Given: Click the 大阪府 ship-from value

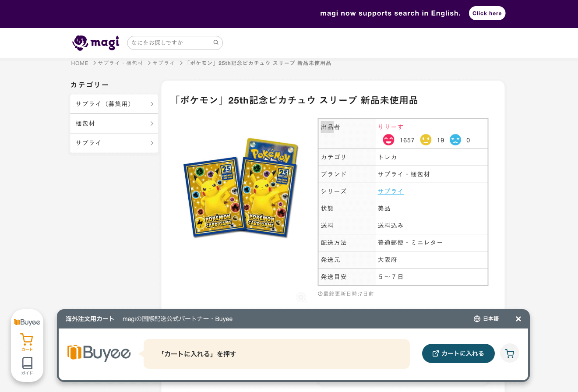Looking at the screenshot, I should [388, 259].
